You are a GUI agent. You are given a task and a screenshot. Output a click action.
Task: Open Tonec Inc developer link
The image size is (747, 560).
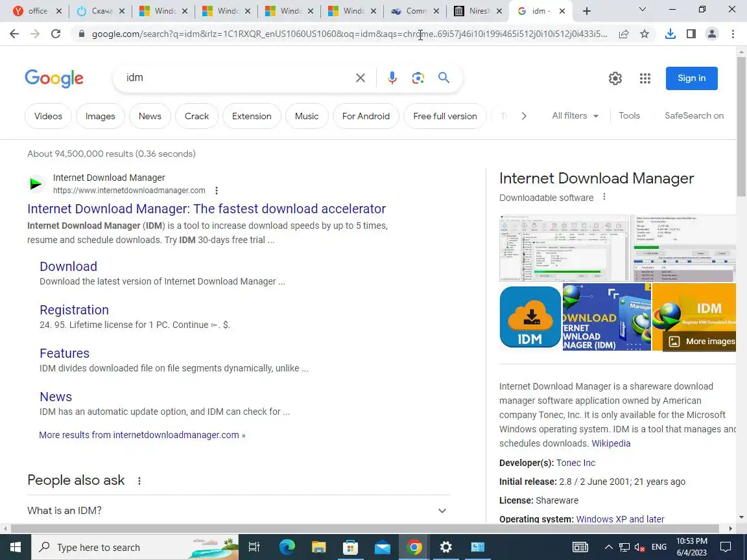point(576,463)
